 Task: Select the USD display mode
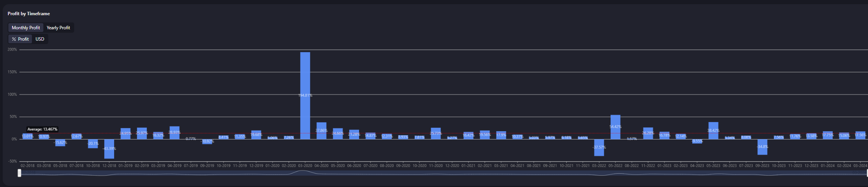point(40,39)
